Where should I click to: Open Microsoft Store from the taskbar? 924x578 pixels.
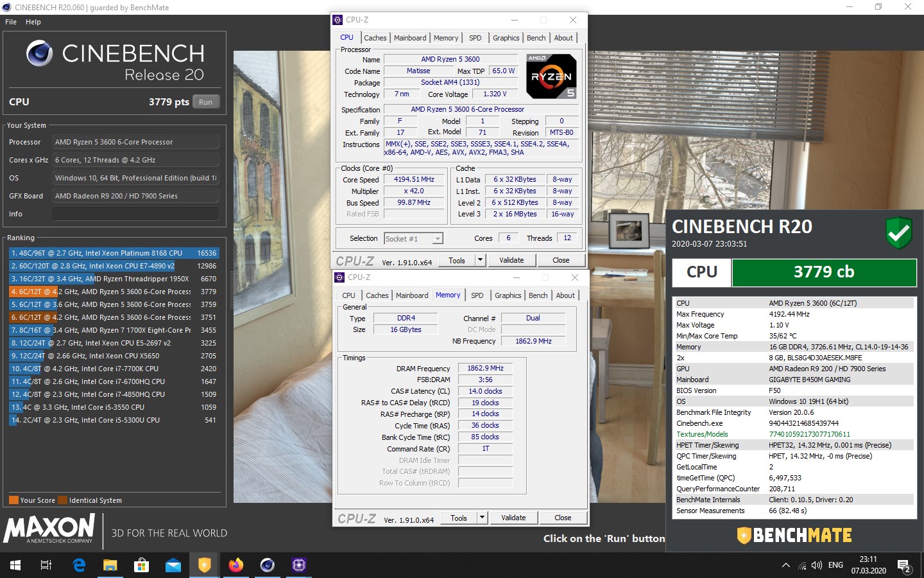click(142, 565)
